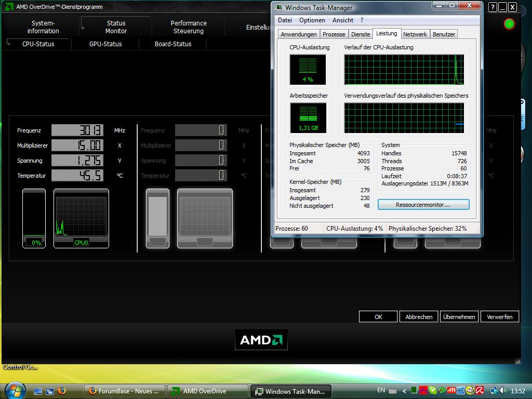Switch to the Dienste tab
Screen dimensions: 532x399
(361, 34)
